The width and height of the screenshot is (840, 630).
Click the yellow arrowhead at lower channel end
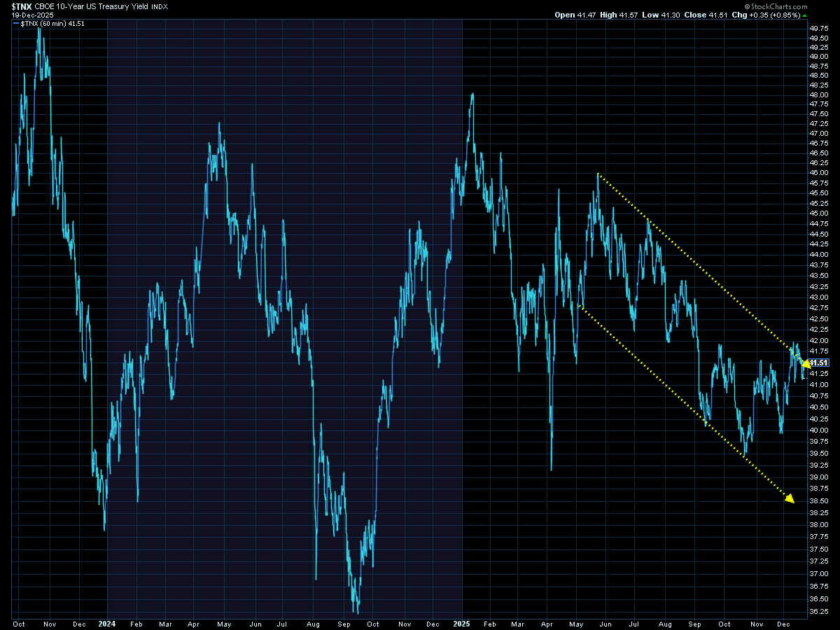tap(790, 498)
